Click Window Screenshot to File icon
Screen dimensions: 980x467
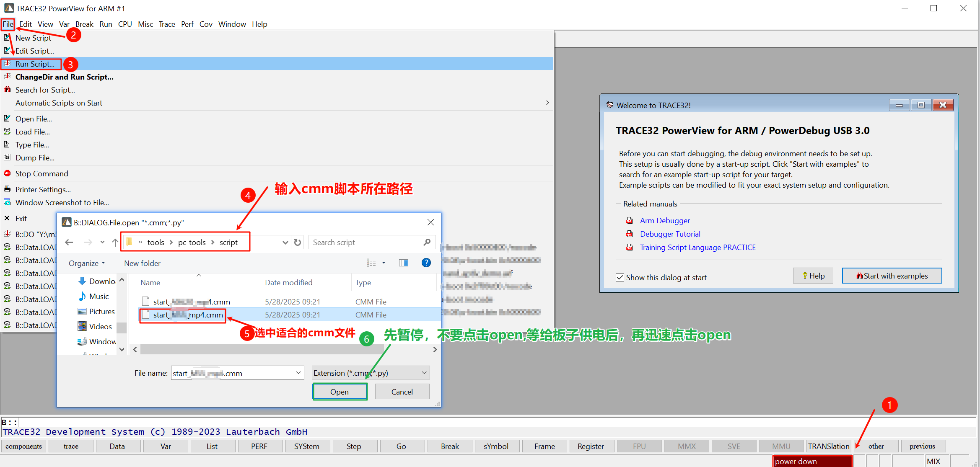[7, 202]
